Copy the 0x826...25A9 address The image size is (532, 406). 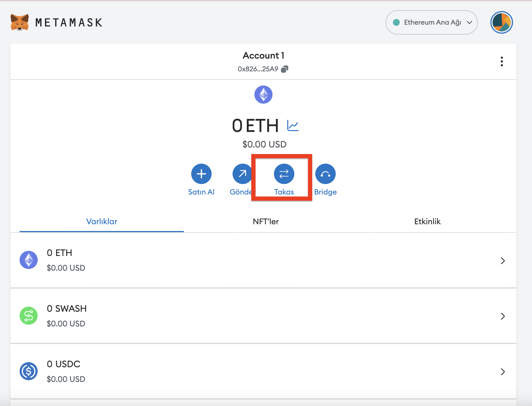(x=285, y=69)
